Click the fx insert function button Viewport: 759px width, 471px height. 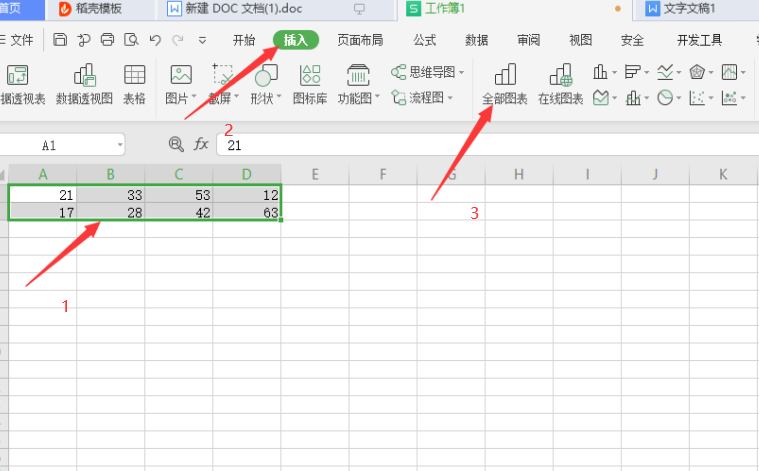pyautogui.click(x=201, y=144)
